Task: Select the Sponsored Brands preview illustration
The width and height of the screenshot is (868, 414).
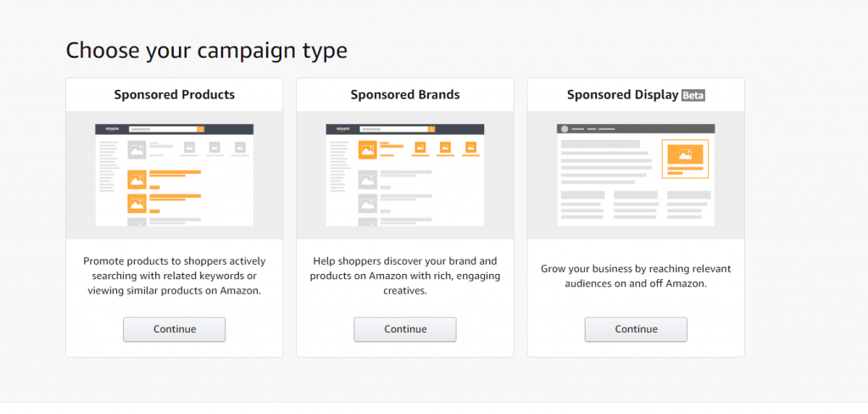Action: [x=405, y=175]
